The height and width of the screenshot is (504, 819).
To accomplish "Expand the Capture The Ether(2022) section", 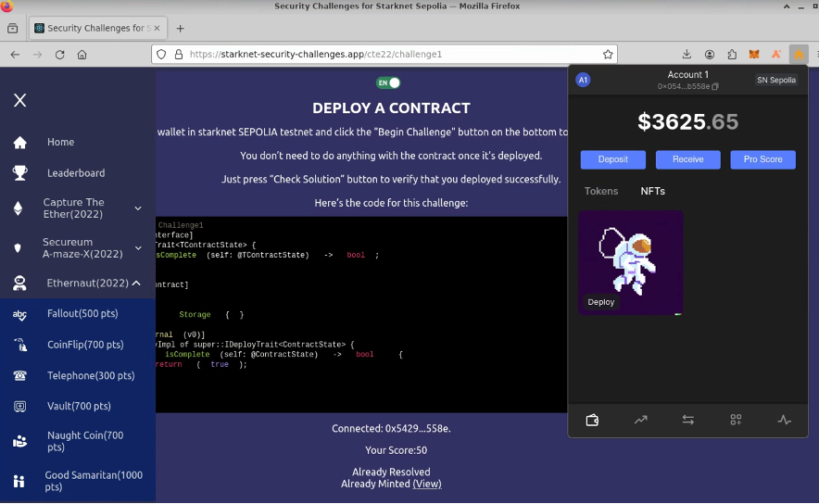I will (138, 208).
